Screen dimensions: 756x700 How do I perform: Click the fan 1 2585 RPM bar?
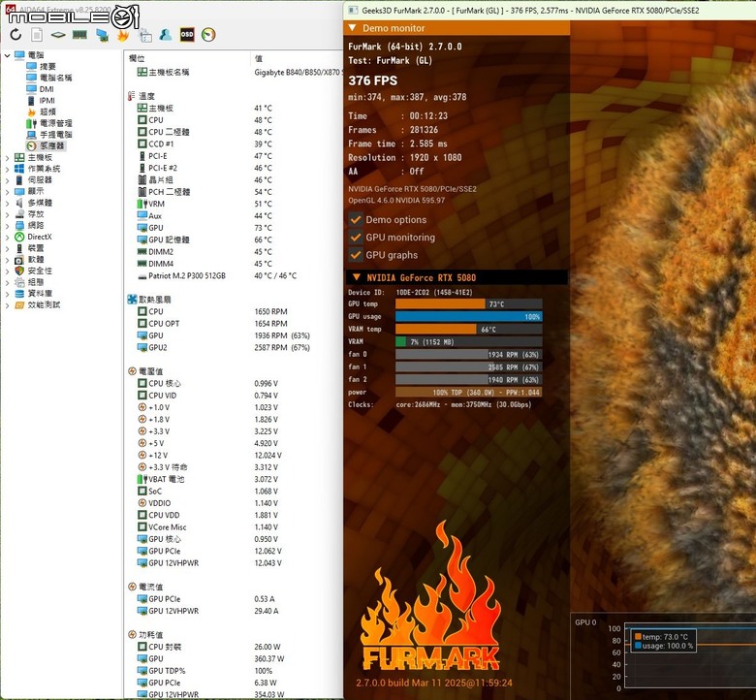469,367
